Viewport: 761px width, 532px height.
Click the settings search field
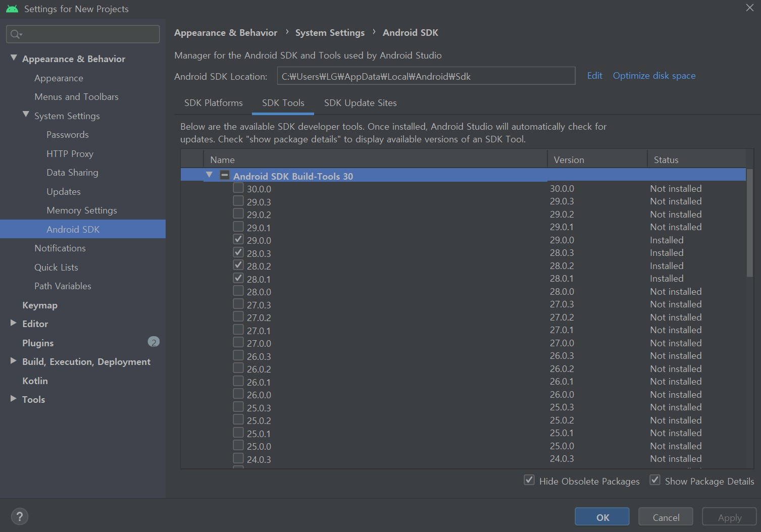click(x=83, y=34)
